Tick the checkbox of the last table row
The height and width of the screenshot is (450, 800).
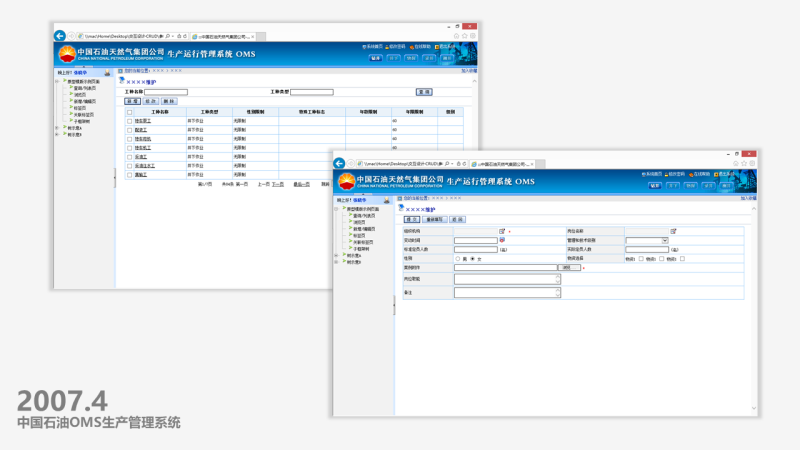[x=130, y=175]
